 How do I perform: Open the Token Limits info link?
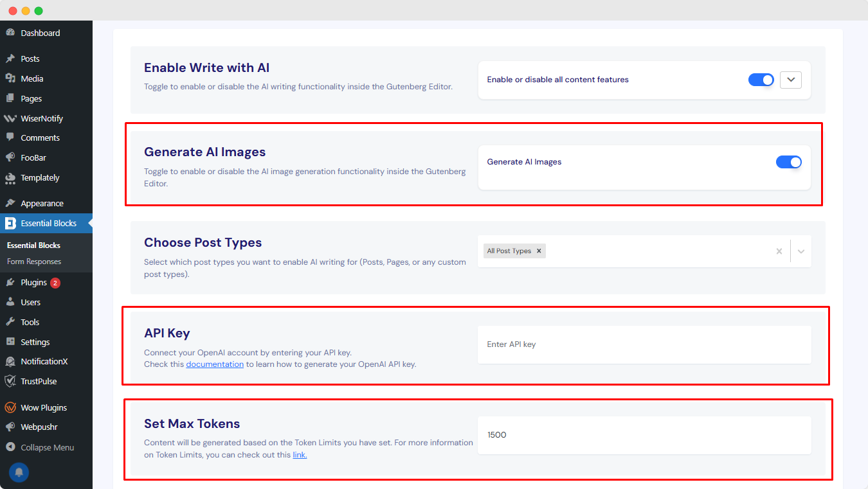[300, 455]
